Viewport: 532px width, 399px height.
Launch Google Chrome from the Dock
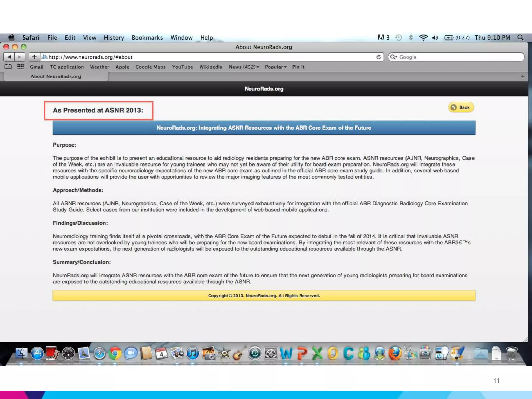pyautogui.click(x=115, y=353)
